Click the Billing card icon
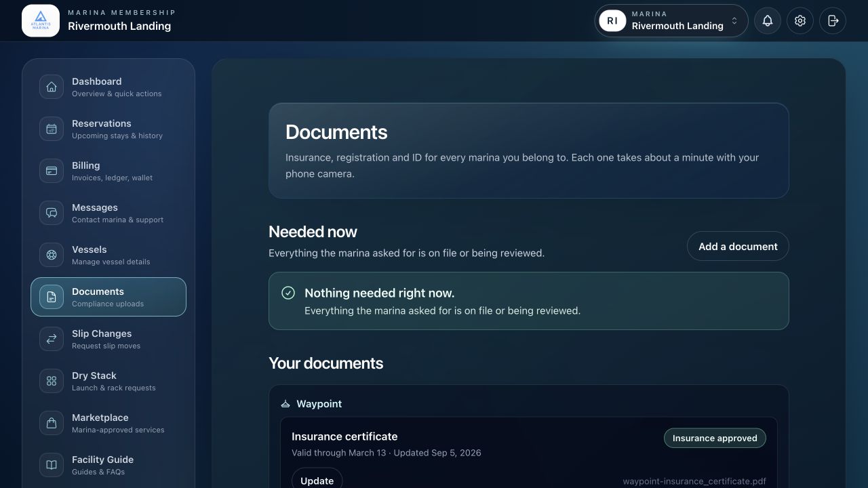This screenshot has width=868, height=488. pyautogui.click(x=52, y=171)
